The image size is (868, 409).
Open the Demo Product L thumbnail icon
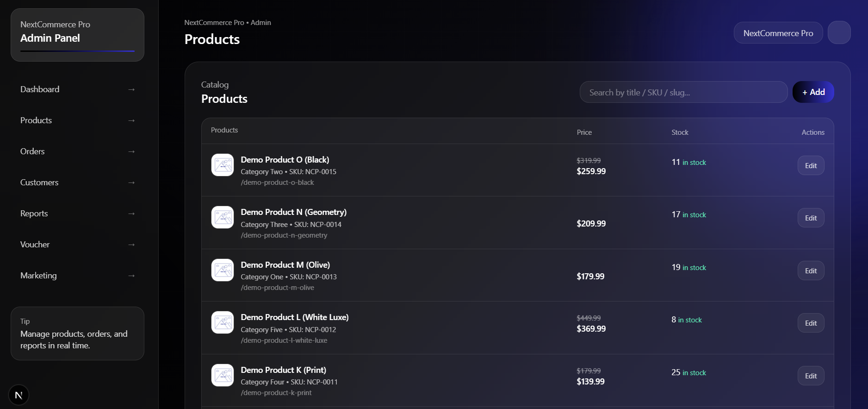(222, 322)
